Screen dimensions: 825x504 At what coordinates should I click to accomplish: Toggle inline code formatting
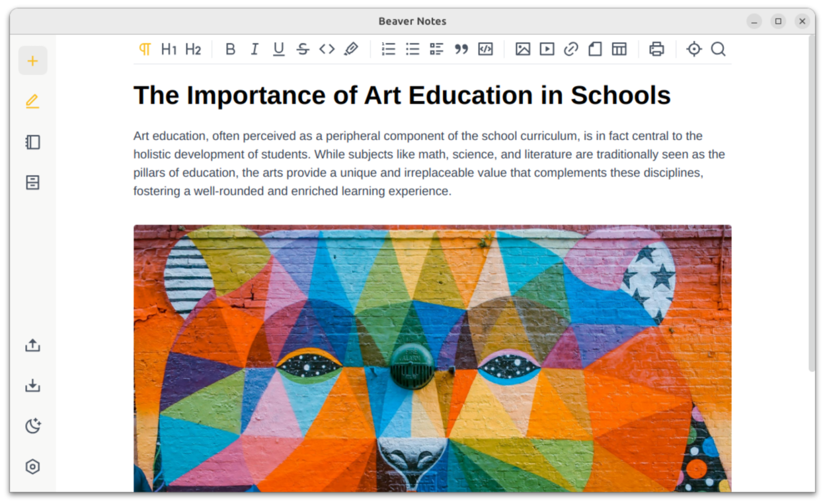(327, 49)
